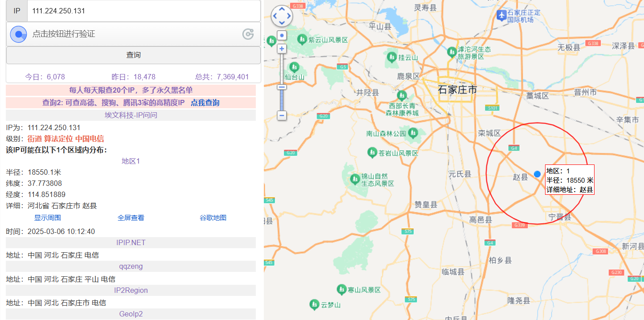Click the 地区1 region link

click(130, 161)
